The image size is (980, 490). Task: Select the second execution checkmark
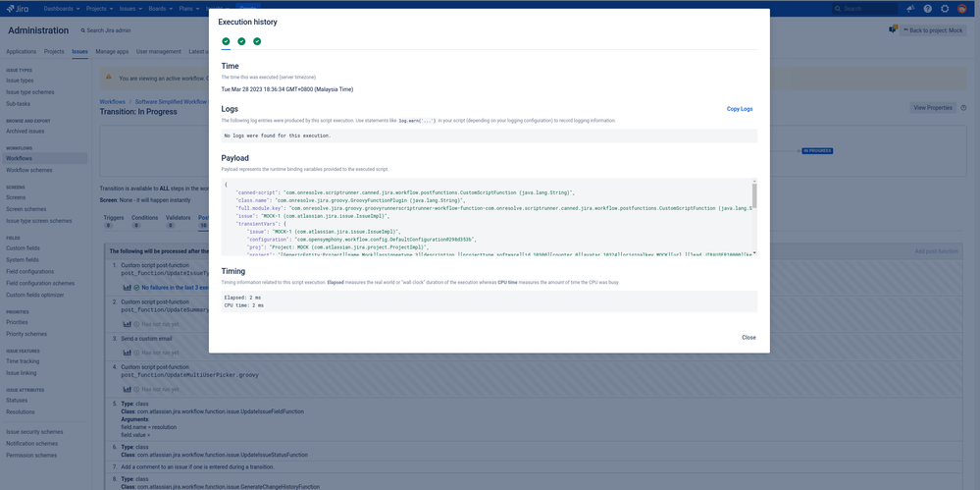241,41
